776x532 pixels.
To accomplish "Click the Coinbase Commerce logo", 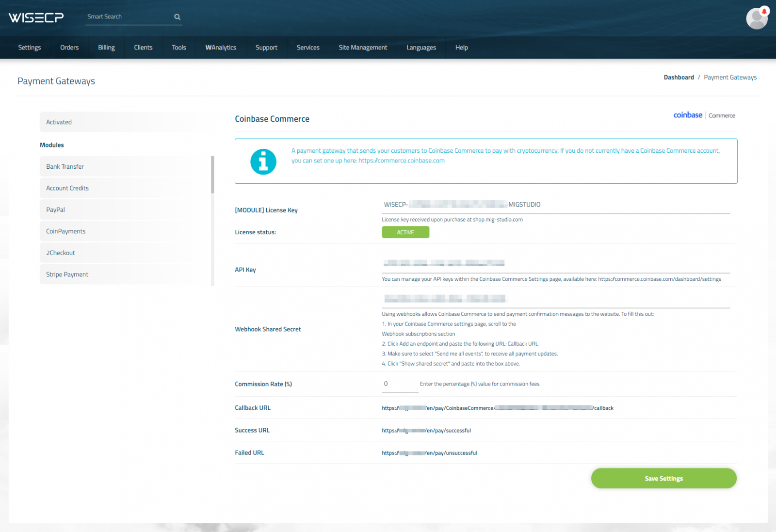I will click(704, 115).
